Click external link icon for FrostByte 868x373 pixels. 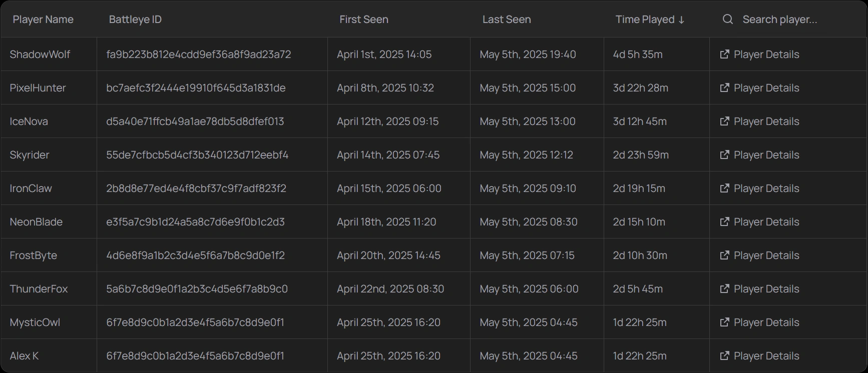(724, 255)
